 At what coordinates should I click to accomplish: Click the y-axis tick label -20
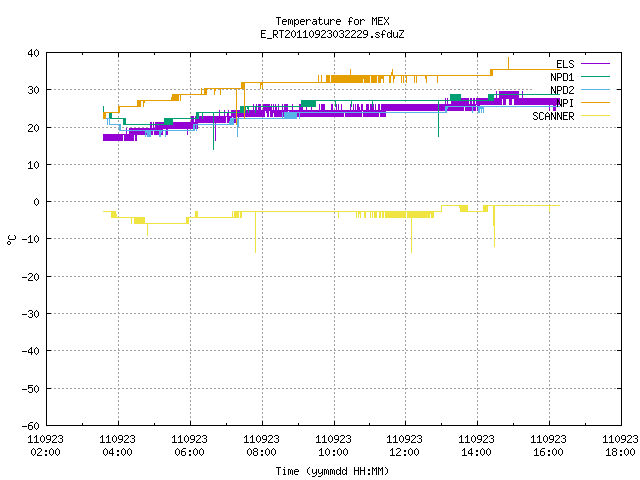click(31, 277)
